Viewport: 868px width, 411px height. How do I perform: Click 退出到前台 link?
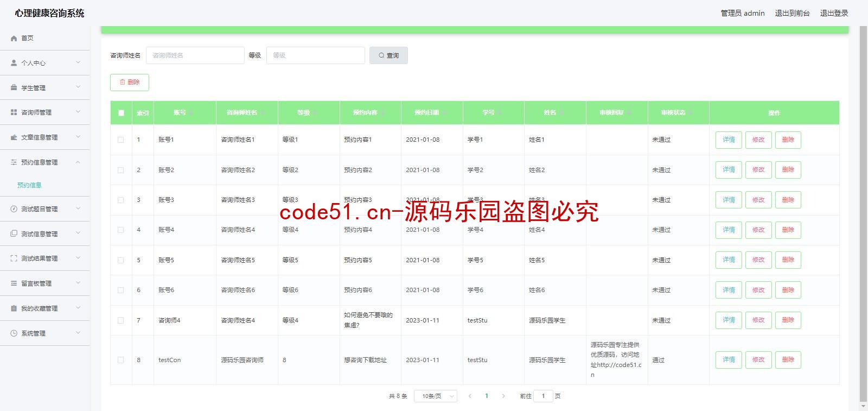pyautogui.click(x=792, y=13)
